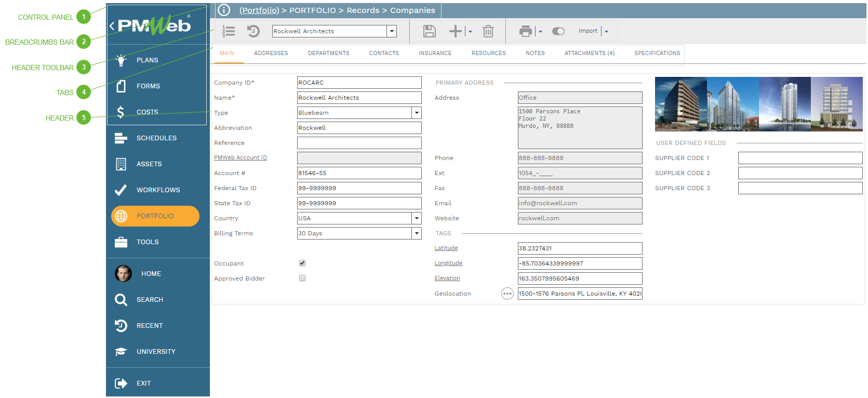Collapse the control panel with chevron arrow
This screenshot has width=868, height=398.
pyautogui.click(x=112, y=26)
